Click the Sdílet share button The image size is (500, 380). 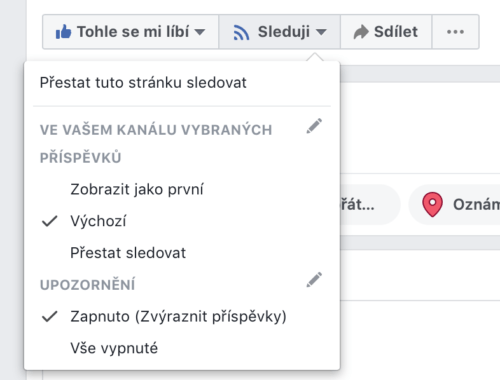pyautogui.click(x=386, y=32)
